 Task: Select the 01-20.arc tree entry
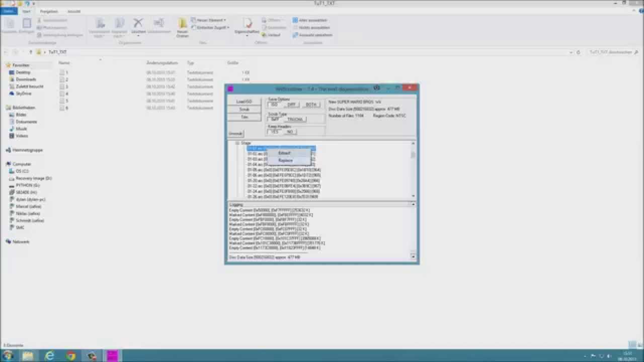click(x=284, y=180)
